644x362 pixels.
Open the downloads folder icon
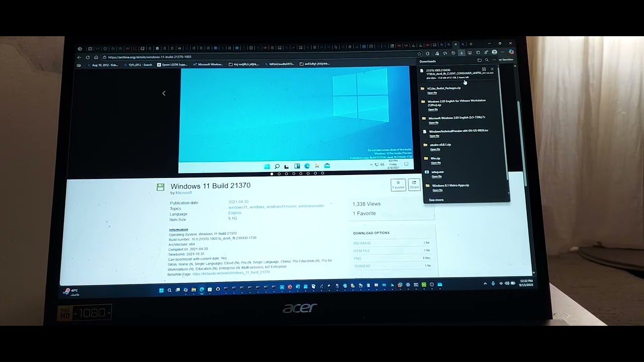(x=479, y=60)
